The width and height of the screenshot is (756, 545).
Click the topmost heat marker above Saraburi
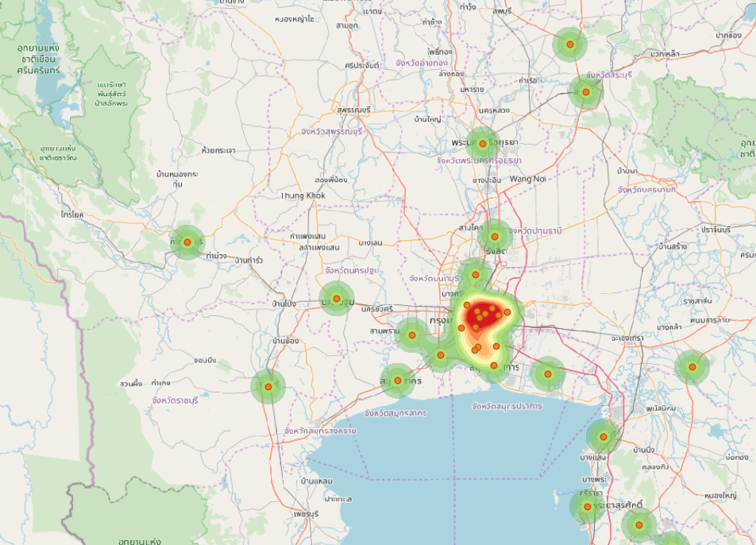click(570, 44)
